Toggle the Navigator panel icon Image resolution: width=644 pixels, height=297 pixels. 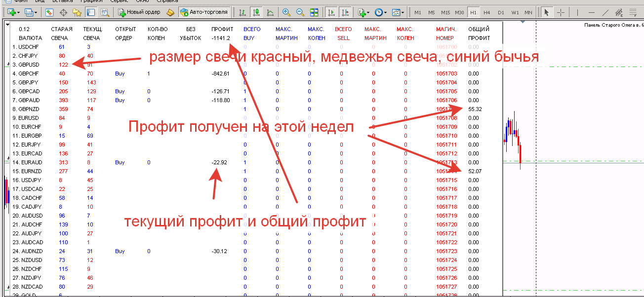click(77, 12)
